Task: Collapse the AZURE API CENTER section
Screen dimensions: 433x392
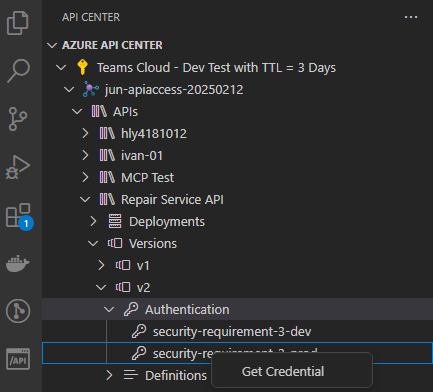Action: click(52, 45)
